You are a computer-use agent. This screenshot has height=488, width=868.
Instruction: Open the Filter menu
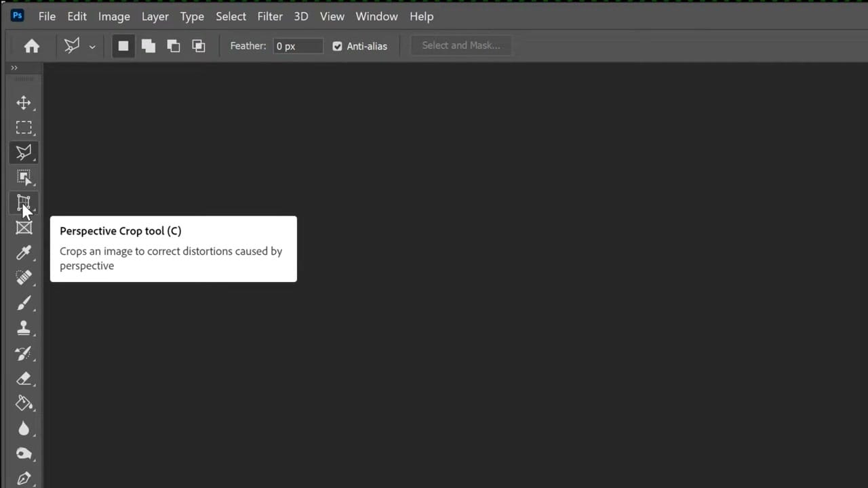(x=270, y=16)
